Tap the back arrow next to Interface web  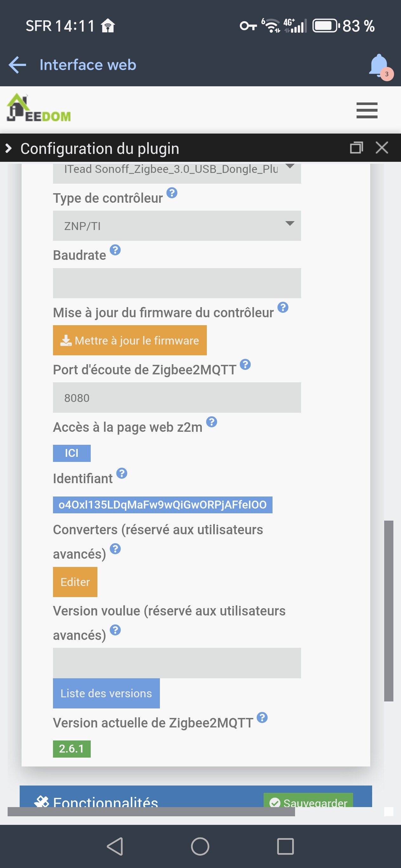[x=17, y=65]
